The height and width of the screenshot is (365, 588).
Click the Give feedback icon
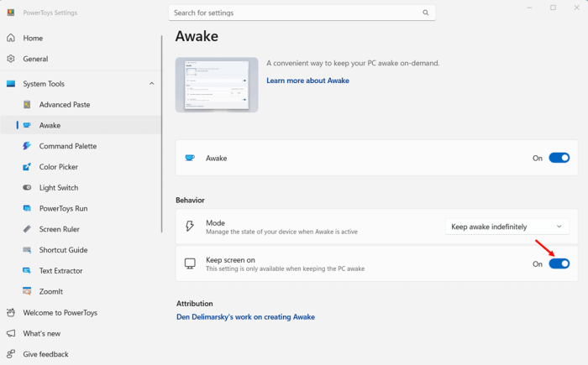click(x=11, y=354)
